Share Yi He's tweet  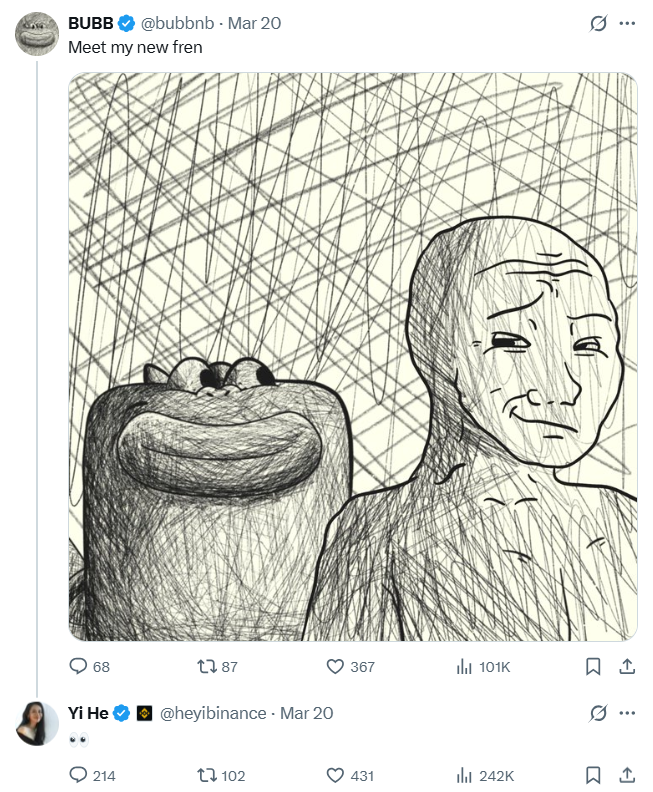pyautogui.click(x=627, y=775)
